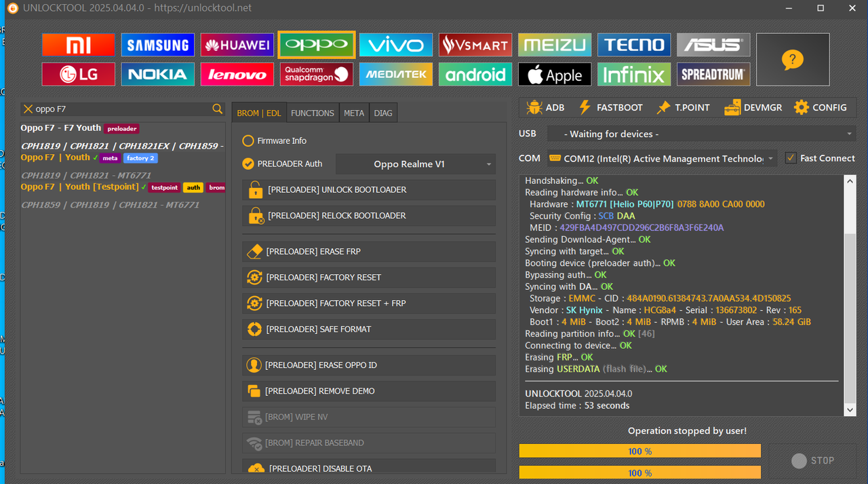Toggle the Fast Connect checkbox
This screenshot has width=868, height=484.
791,158
